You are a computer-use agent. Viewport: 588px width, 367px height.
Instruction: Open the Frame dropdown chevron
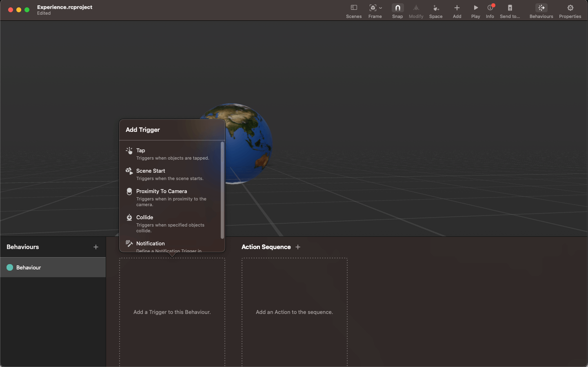tap(381, 8)
